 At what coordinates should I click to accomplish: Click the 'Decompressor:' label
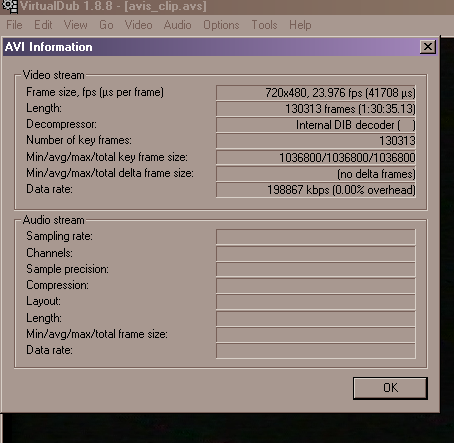(x=61, y=124)
